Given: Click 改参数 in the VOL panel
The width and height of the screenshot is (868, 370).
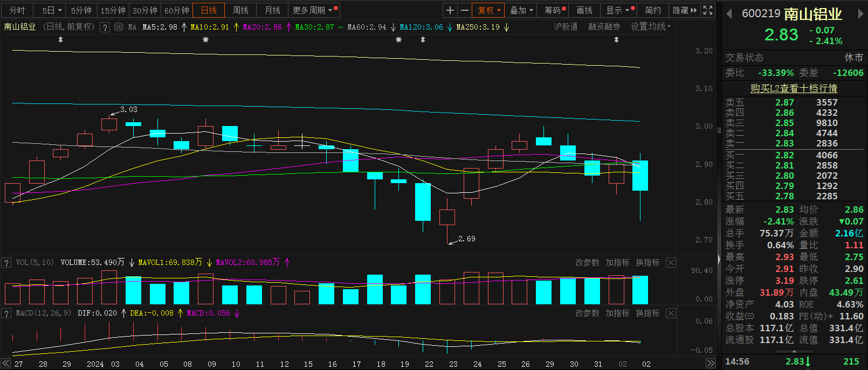Looking at the screenshot, I should coord(587,262).
